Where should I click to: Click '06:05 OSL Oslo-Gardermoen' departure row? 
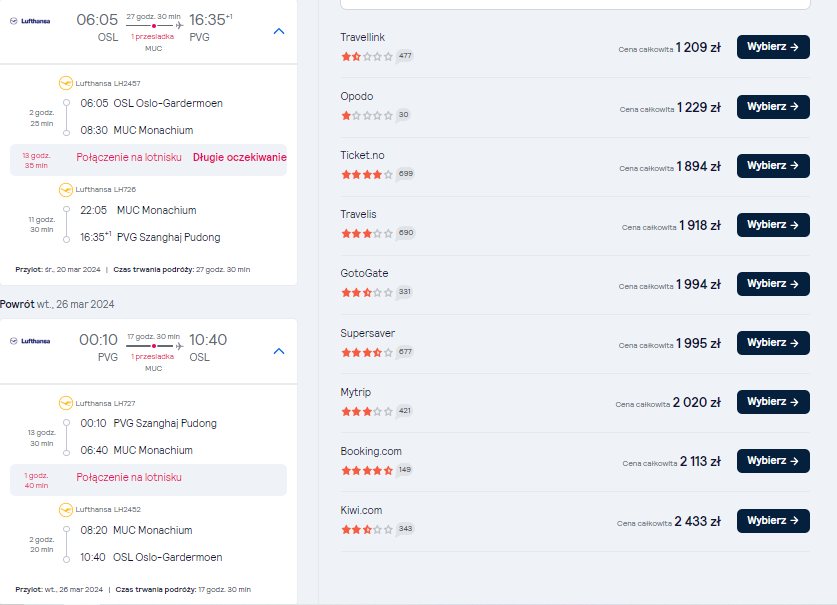click(152, 104)
